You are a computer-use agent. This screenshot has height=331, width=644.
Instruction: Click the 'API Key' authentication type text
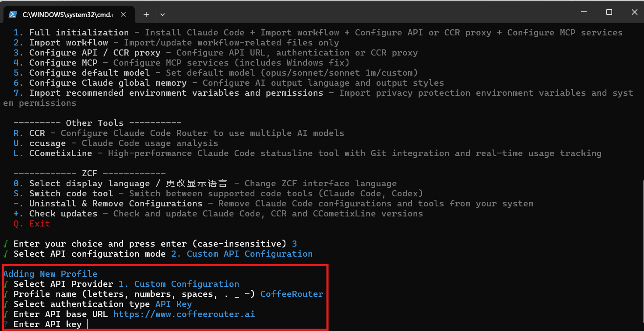tap(173, 304)
